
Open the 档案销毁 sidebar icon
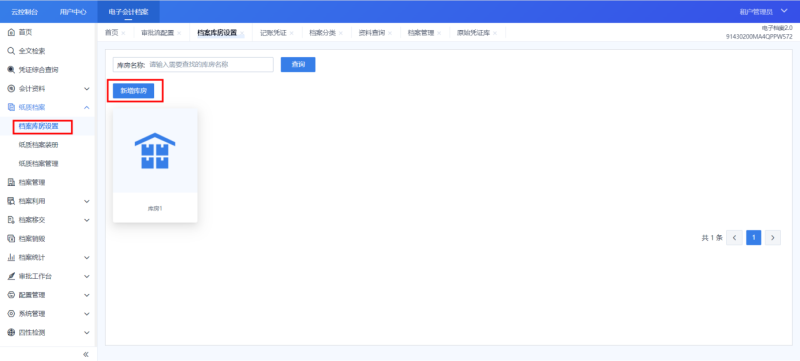pyautogui.click(x=11, y=239)
